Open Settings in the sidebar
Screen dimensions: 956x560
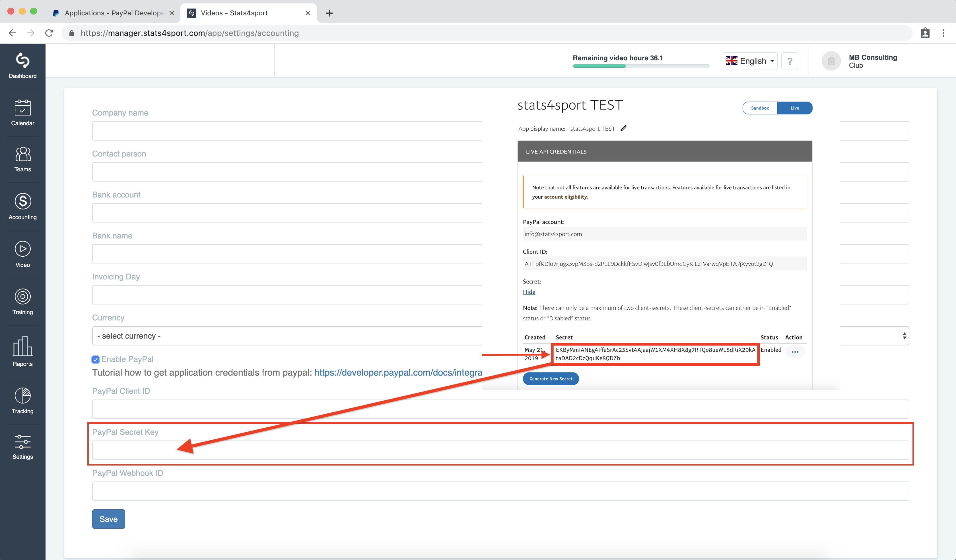click(x=22, y=447)
